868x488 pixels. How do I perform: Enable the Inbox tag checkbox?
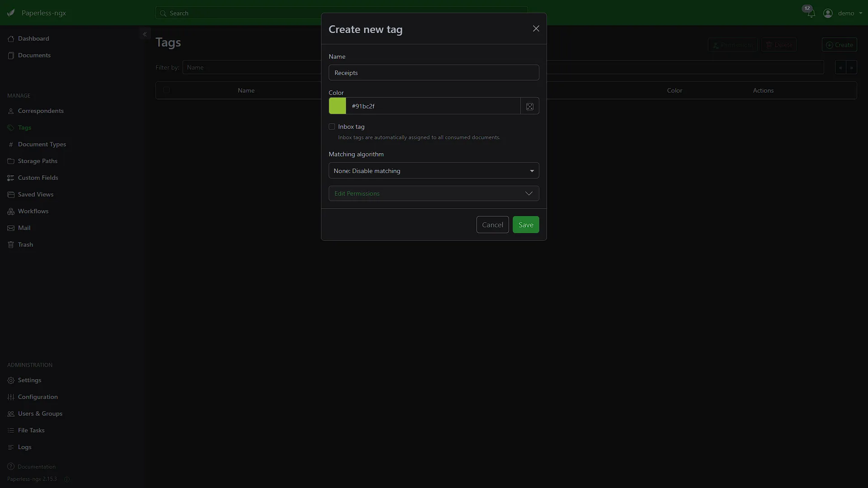pyautogui.click(x=332, y=127)
